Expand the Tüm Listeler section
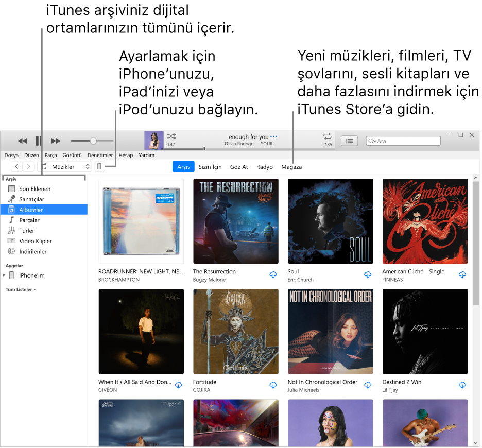482x448 pixels. pos(20,290)
